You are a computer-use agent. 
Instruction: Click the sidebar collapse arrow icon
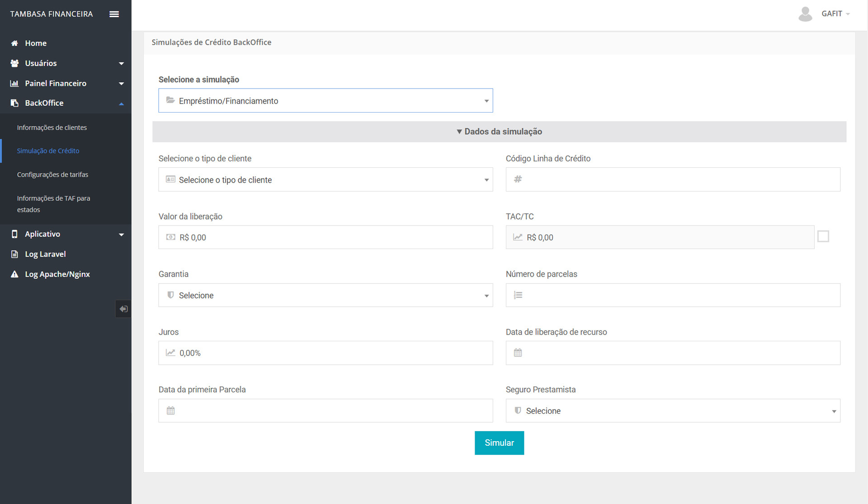[123, 309]
